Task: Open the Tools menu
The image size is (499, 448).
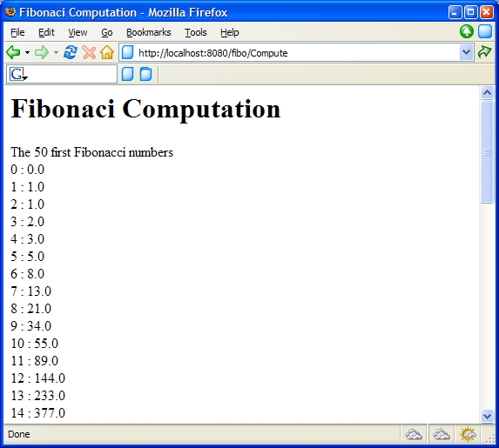Action: (196, 32)
